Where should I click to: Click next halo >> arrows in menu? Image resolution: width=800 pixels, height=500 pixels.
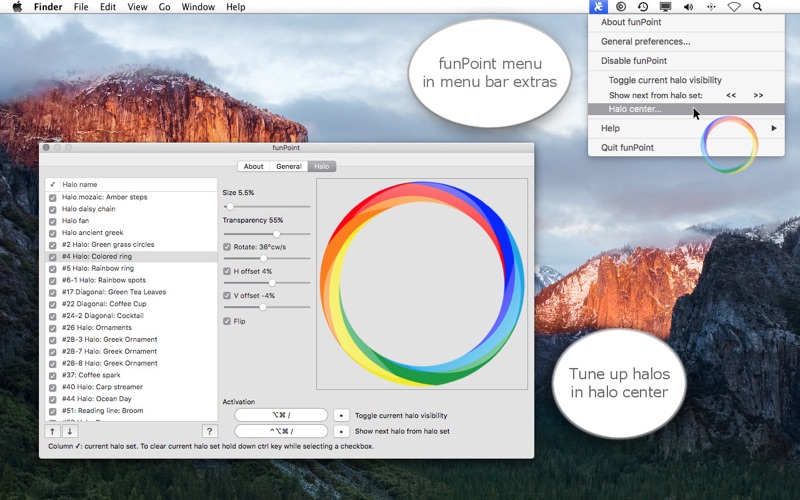pos(758,95)
